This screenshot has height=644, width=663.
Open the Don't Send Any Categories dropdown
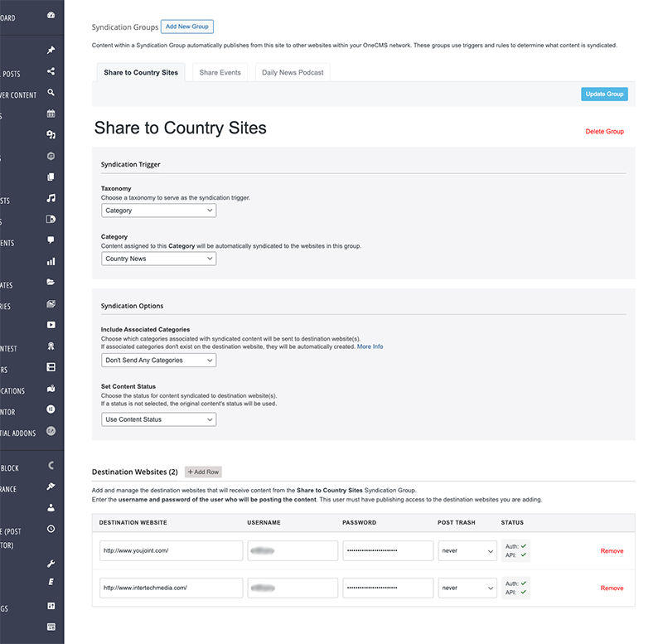pyautogui.click(x=158, y=361)
